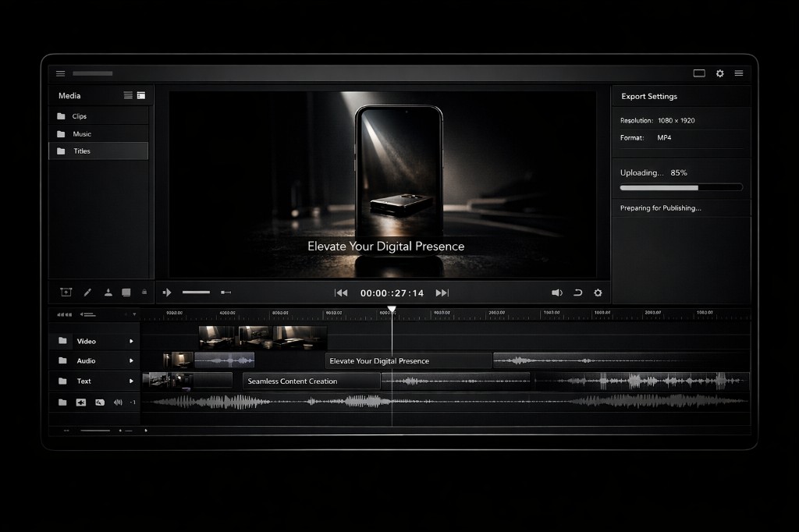Select the Blade/Edit tool in the toolbar
The image size is (799, 532).
[87, 292]
